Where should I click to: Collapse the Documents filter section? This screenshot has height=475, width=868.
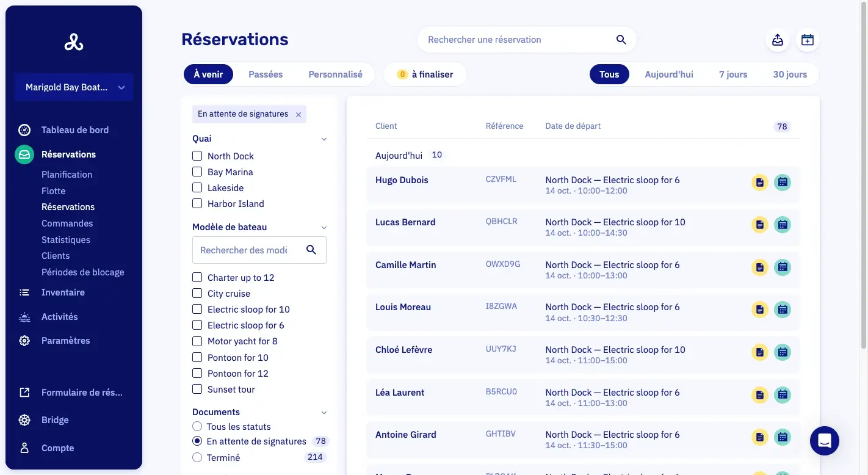tap(324, 413)
